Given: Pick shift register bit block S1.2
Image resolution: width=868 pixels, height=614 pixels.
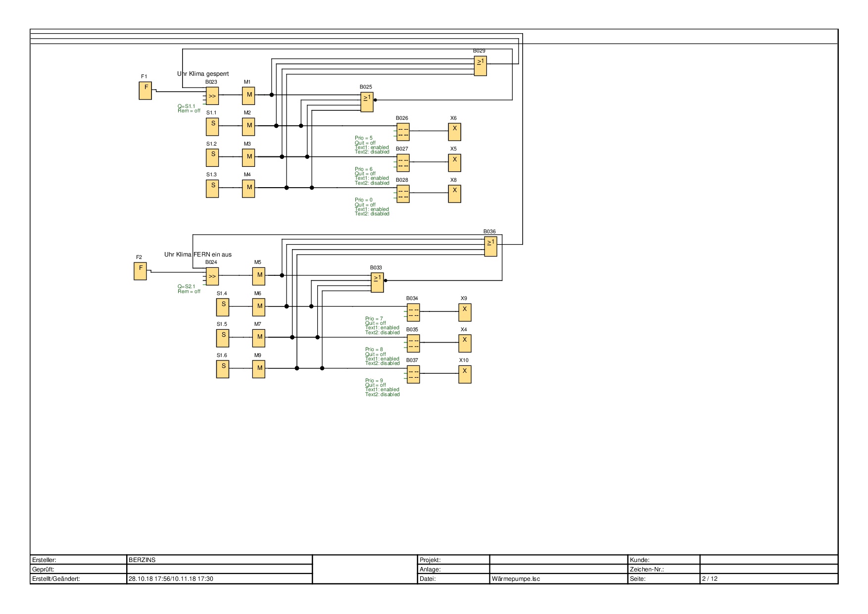Looking at the screenshot, I should pos(212,157).
